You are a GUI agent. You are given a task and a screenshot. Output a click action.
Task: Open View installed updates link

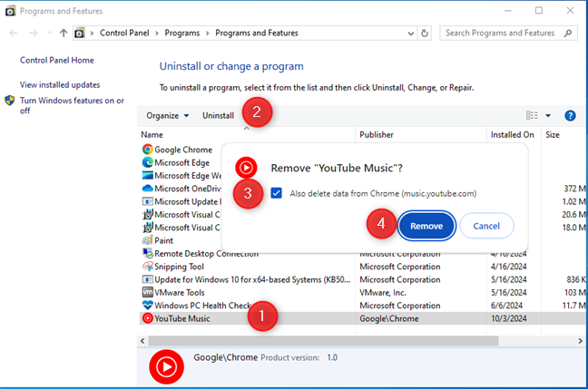(x=60, y=84)
